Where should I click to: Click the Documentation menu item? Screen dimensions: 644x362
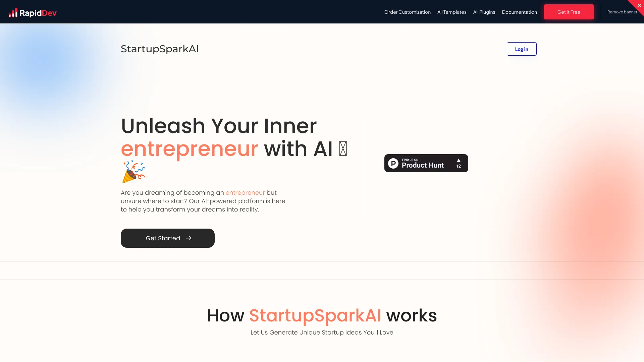(519, 11)
